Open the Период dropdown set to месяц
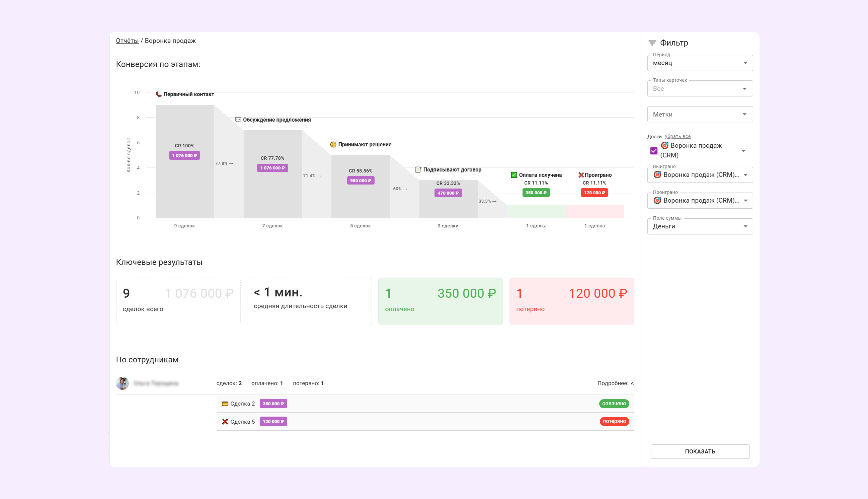 [x=700, y=63]
